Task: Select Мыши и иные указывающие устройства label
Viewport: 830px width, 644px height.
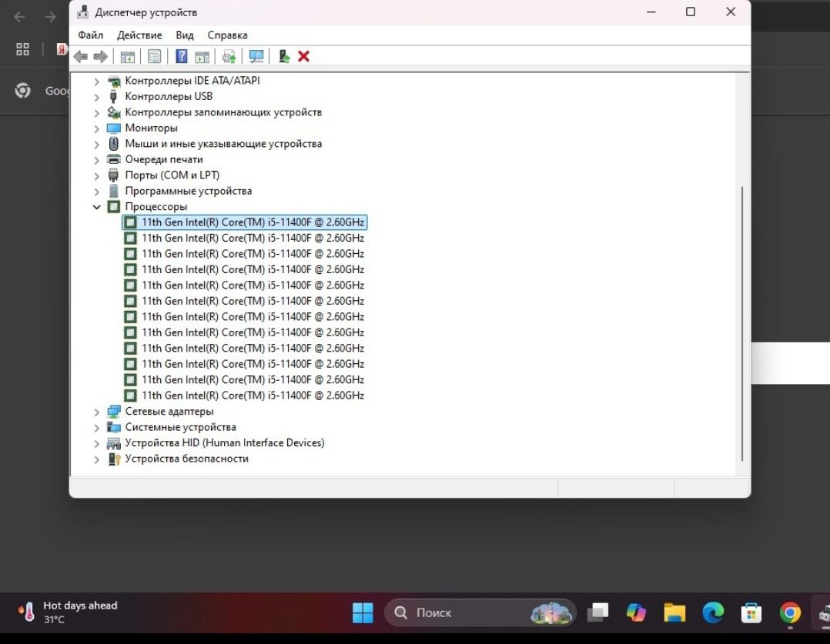Action: point(223,143)
